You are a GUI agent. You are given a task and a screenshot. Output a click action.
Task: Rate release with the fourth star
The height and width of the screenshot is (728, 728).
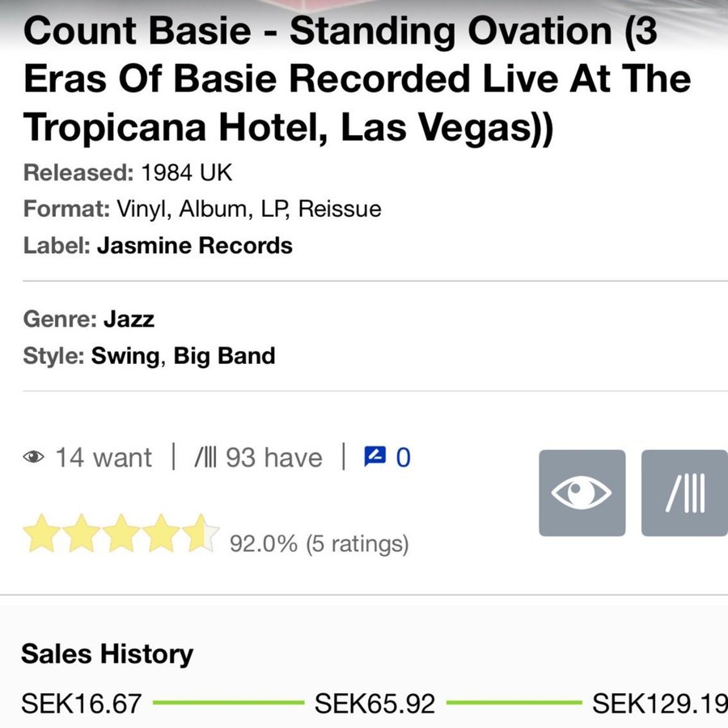[161, 534]
